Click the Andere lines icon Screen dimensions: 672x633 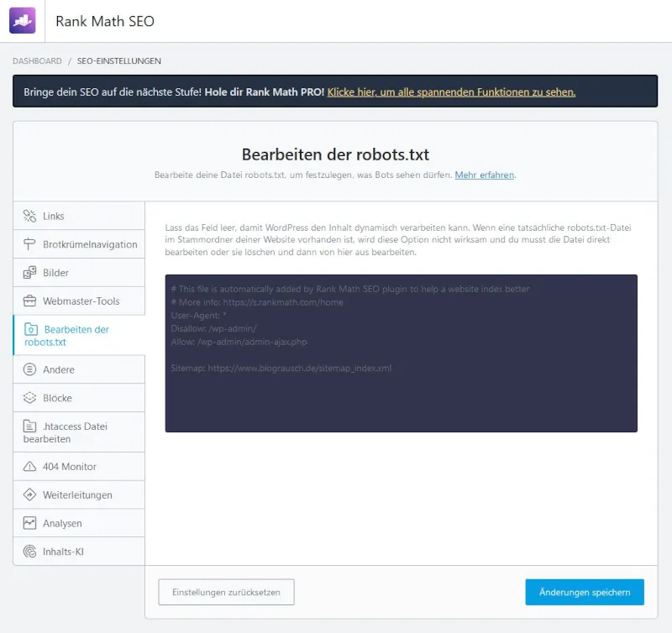point(29,369)
